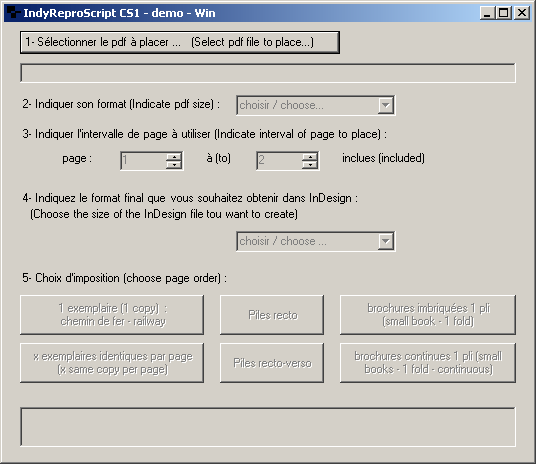Click the bottom status message box
This screenshot has width=536, height=464.
click(x=268, y=427)
